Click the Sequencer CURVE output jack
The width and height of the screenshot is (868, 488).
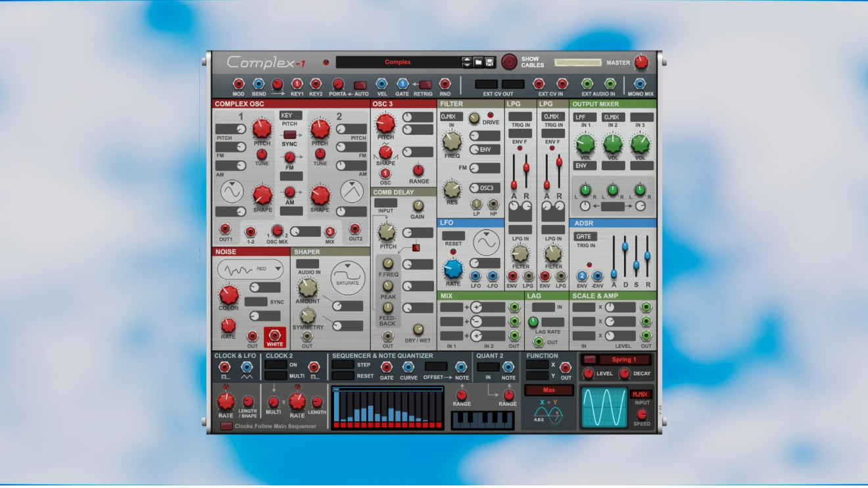tap(408, 367)
